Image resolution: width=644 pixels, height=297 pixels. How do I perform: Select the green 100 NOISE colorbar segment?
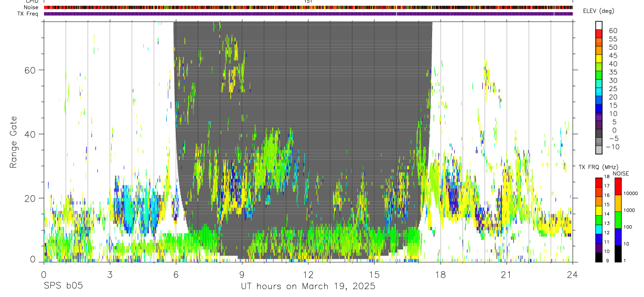618,220
